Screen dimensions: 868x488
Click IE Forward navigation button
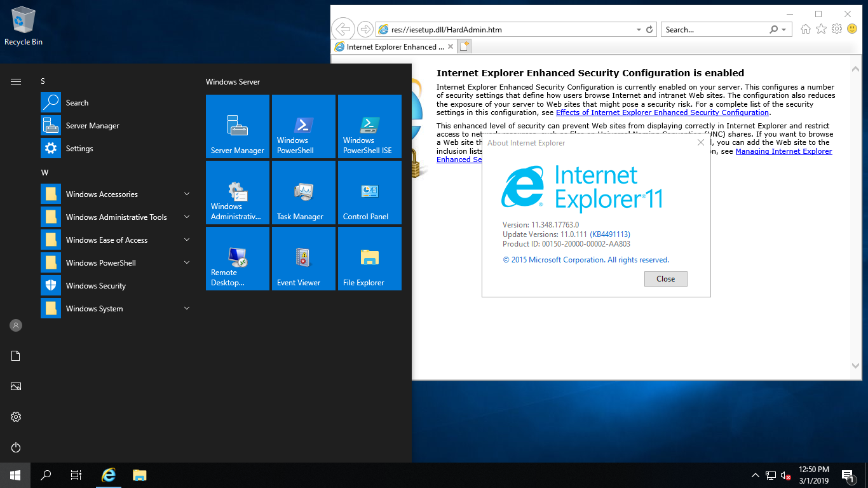pos(365,29)
